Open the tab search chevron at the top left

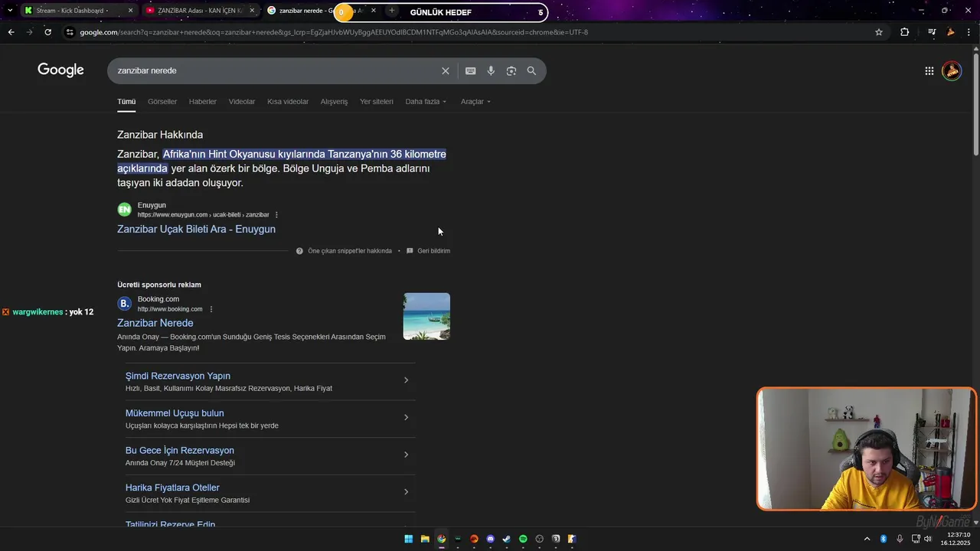9,11
